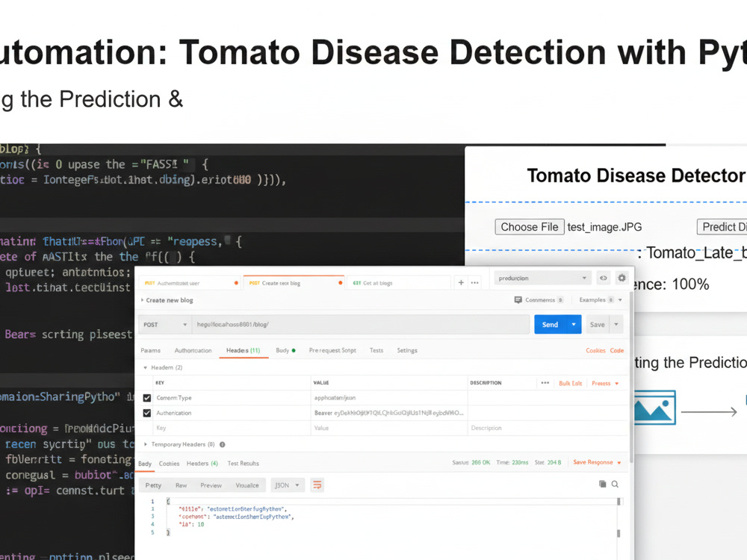Click the environment quick look eye icon

603,278
